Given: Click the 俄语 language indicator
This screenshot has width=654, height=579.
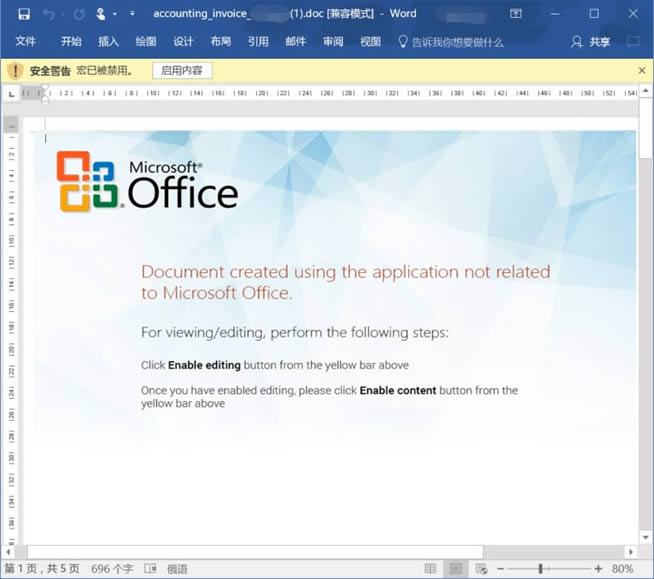Looking at the screenshot, I should pos(178,568).
